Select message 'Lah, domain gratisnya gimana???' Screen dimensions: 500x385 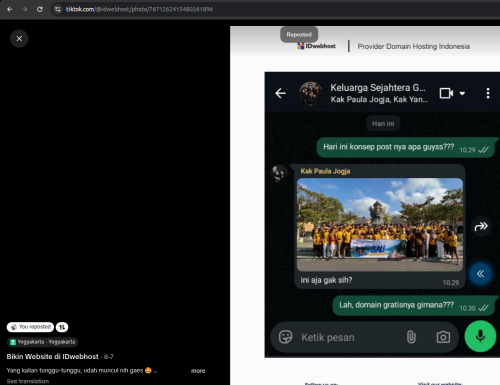pyautogui.click(x=396, y=305)
